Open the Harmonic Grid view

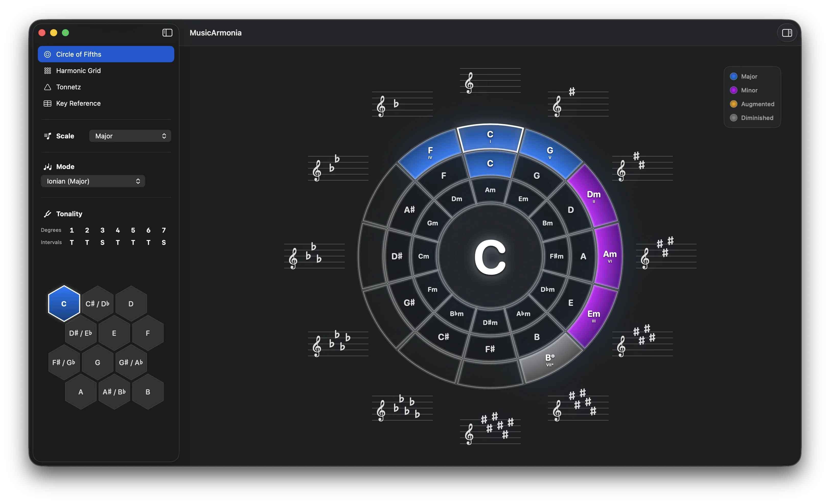[x=106, y=71]
